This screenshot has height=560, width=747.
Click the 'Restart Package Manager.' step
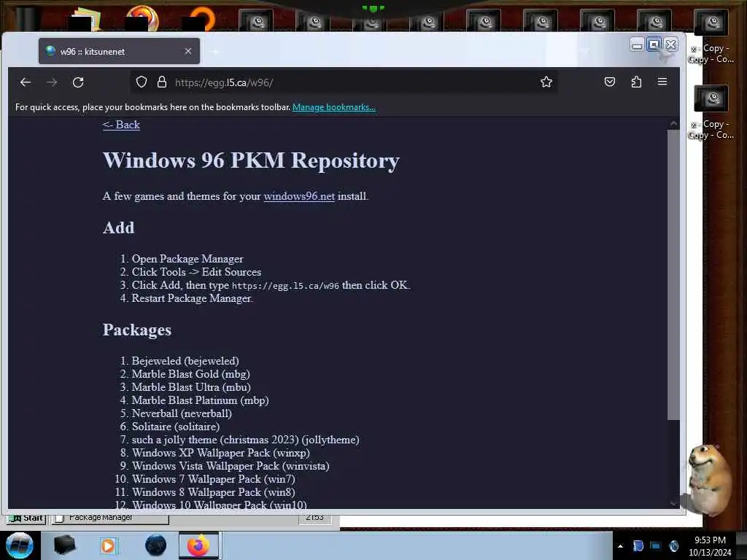coord(192,298)
